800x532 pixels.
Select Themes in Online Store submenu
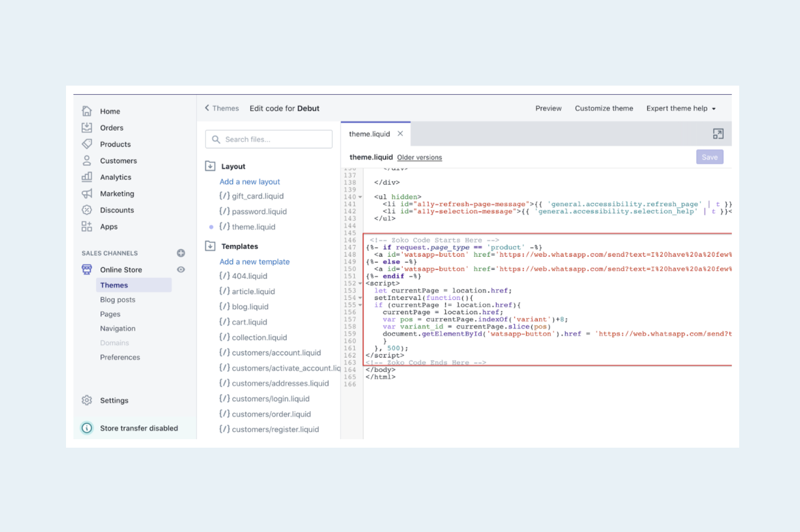click(x=134, y=285)
